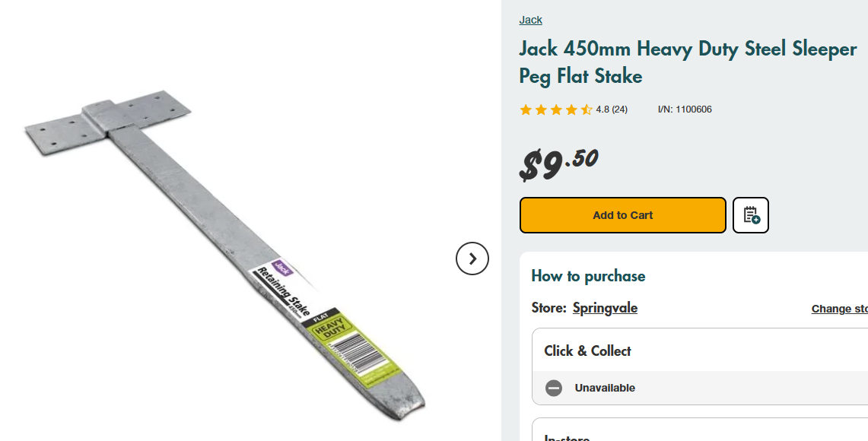Image resolution: width=868 pixels, height=441 pixels.
Task: Open the 4.8 (24) reviews count
Action: (x=612, y=109)
